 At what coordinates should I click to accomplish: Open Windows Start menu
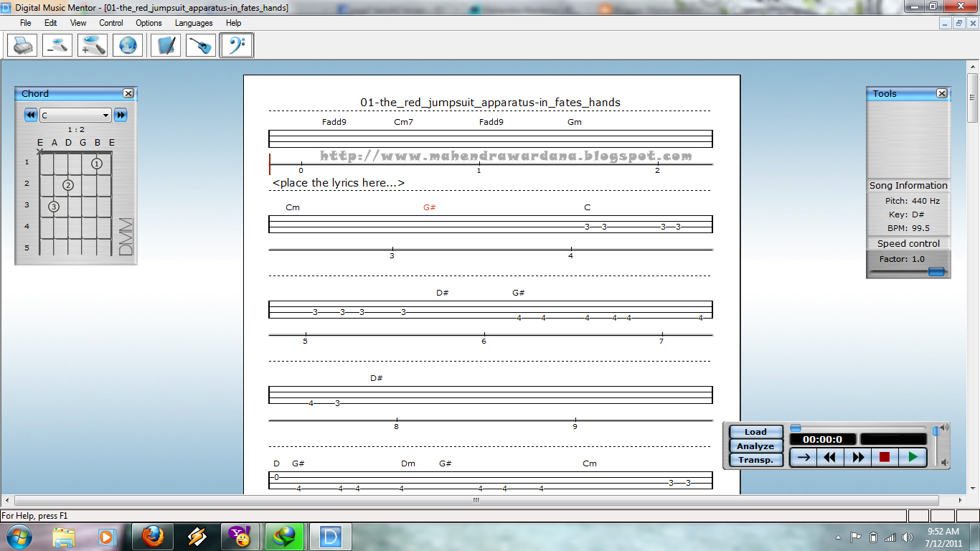tap(18, 536)
